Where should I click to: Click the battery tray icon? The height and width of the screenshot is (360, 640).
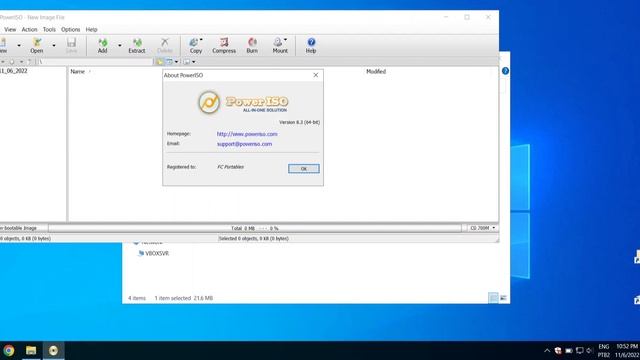569,351
